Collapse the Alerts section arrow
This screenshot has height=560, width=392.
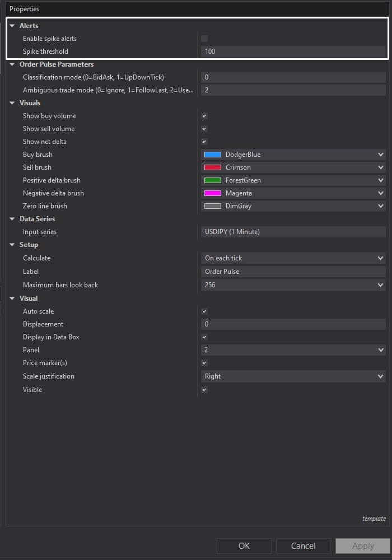click(x=12, y=26)
